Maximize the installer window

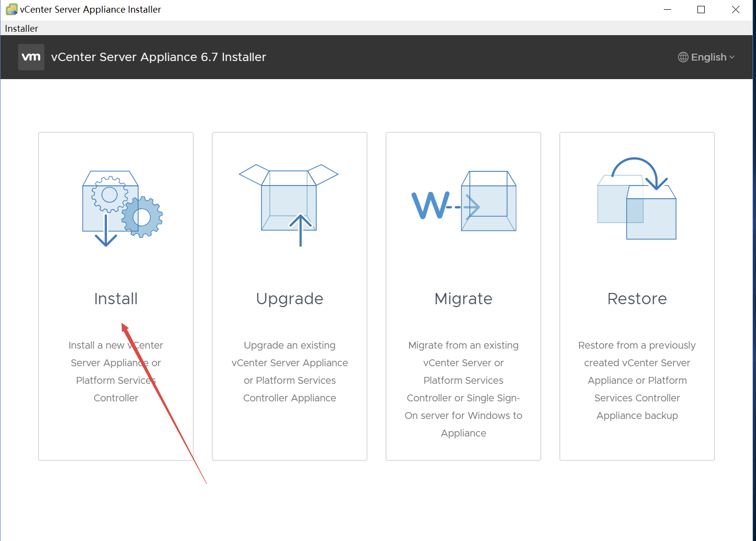click(x=701, y=10)
